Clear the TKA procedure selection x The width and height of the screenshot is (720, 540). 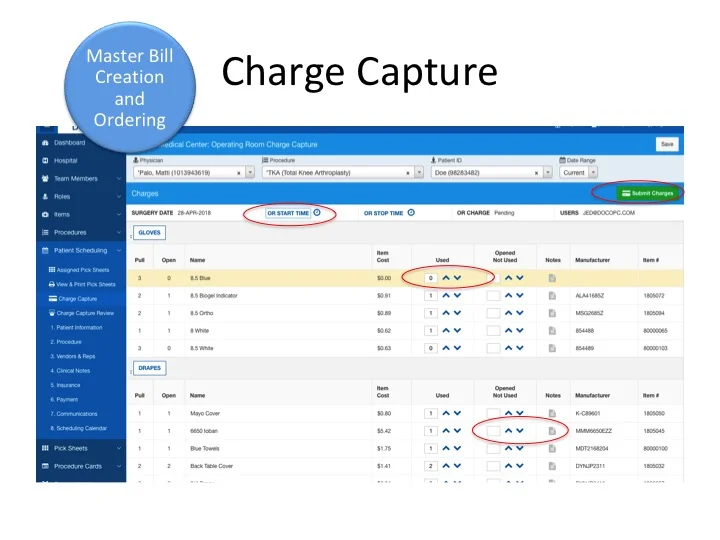[408, 173]
